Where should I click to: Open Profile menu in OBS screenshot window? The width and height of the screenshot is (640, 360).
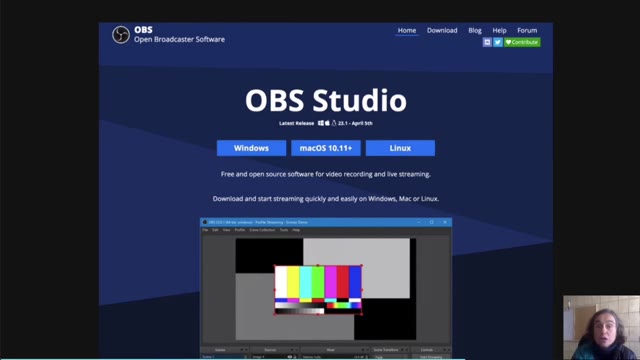[240, 230]
